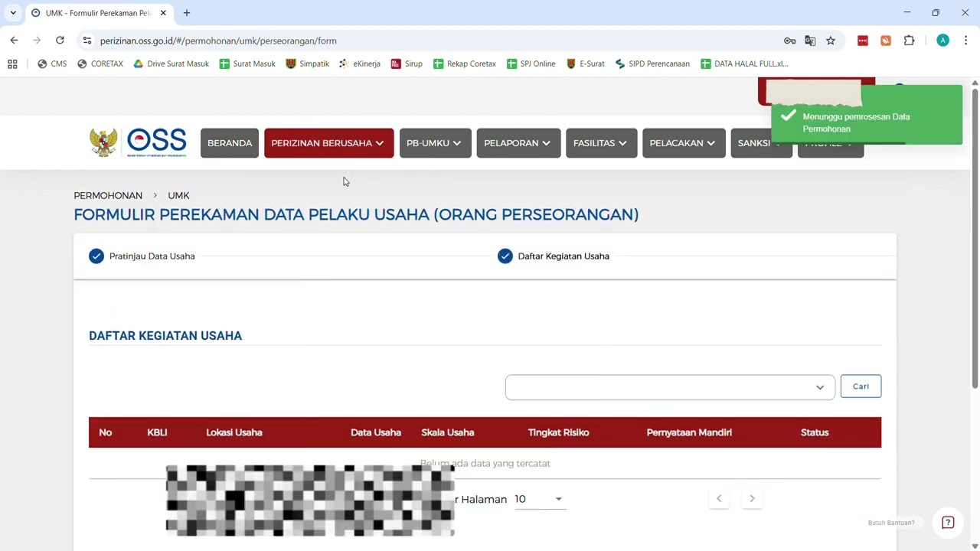The image size is (980, 551).
Task: Open the tab search dropdown arrow
Action: point(13,13)
